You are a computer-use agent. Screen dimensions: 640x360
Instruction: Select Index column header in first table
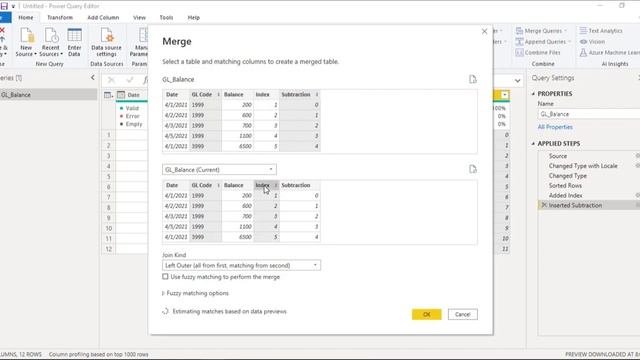coord(266,94)
